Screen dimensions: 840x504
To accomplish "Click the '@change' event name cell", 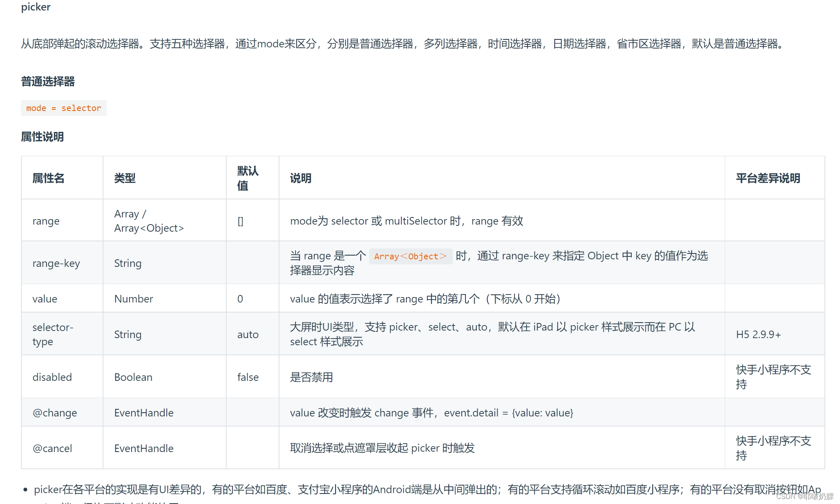I will click(55, 413).
